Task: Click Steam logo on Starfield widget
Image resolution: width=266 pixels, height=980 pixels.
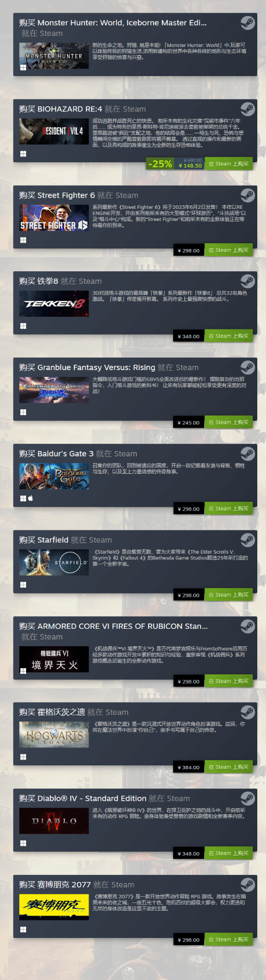Action: click(x=248, y=540)
